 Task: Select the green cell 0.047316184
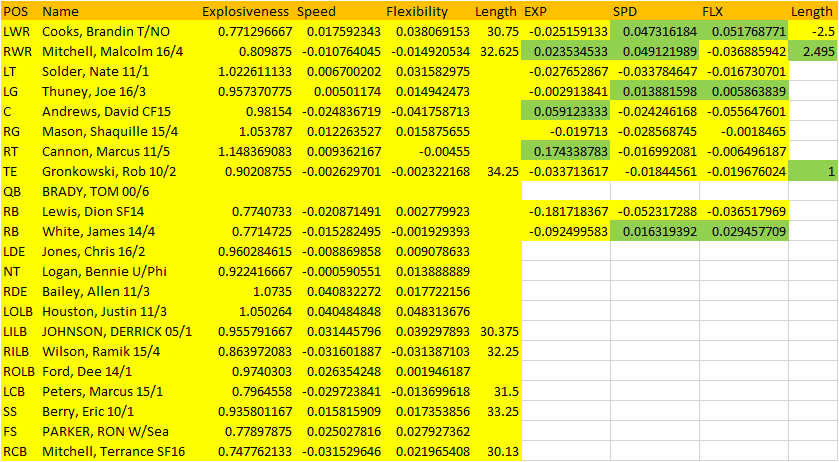point(654,32)
